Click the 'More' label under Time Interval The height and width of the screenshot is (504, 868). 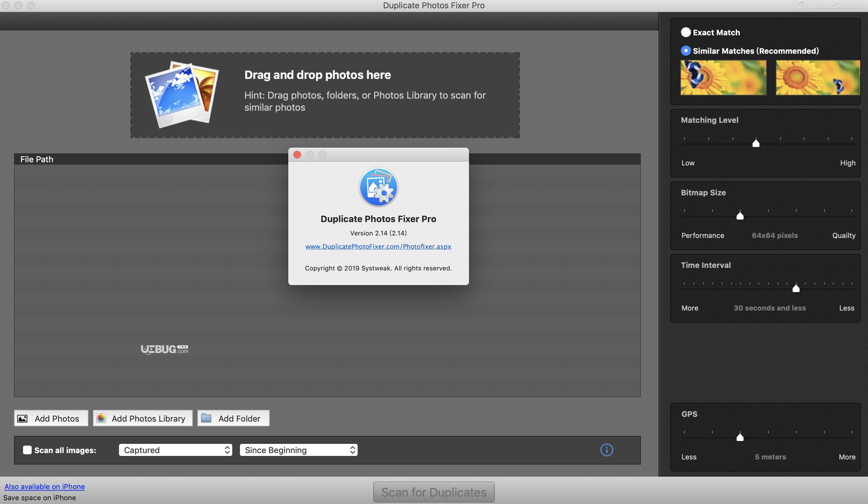(x=689, y=308)
